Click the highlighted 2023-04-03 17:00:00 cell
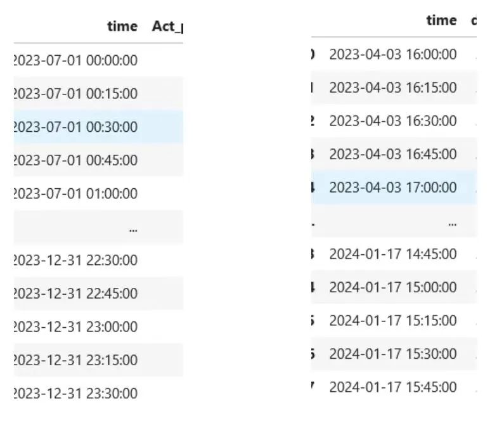Viewport: 504px width, 433px height. pyautogui.click(x=393, y=188)
